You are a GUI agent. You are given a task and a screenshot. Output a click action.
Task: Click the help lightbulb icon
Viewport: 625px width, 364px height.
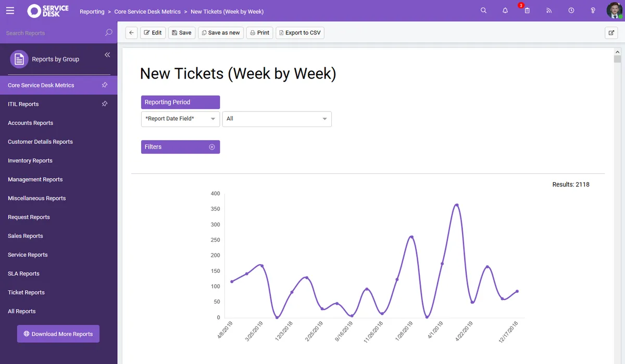coord(593,10)
